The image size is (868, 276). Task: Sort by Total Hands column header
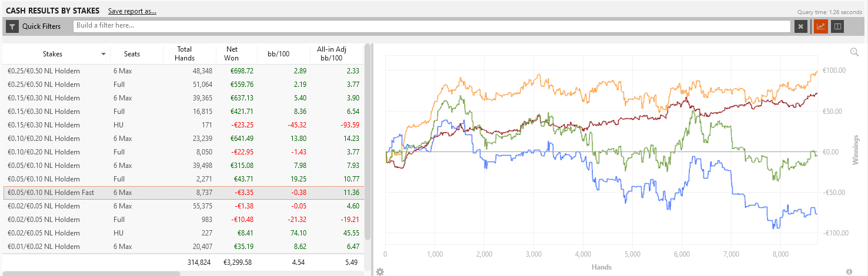click(184, 53)
